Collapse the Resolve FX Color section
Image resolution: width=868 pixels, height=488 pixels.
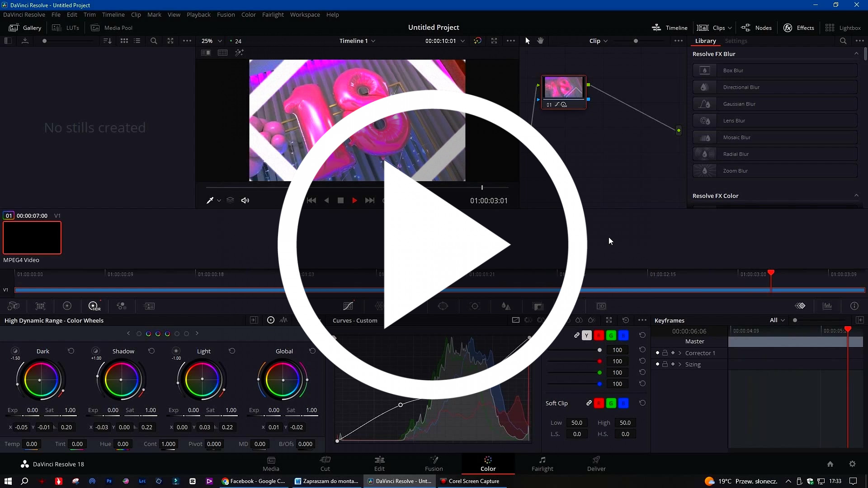pos(856,196)
